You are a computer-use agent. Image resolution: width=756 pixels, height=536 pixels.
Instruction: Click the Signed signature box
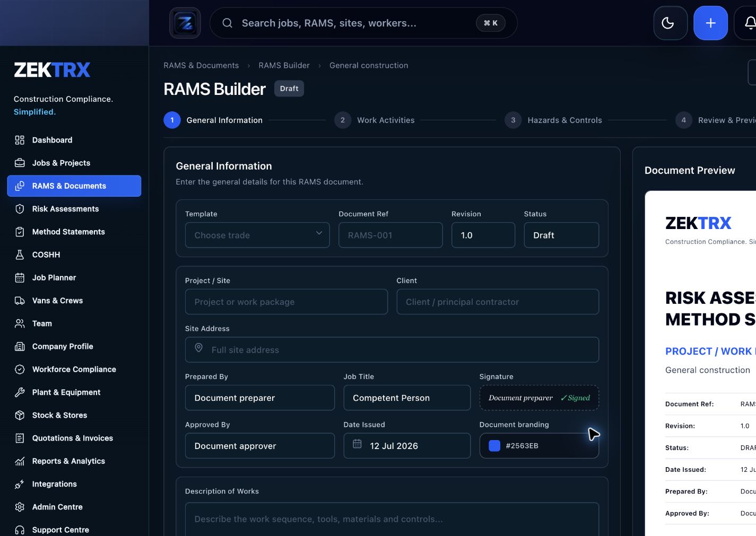539,398
